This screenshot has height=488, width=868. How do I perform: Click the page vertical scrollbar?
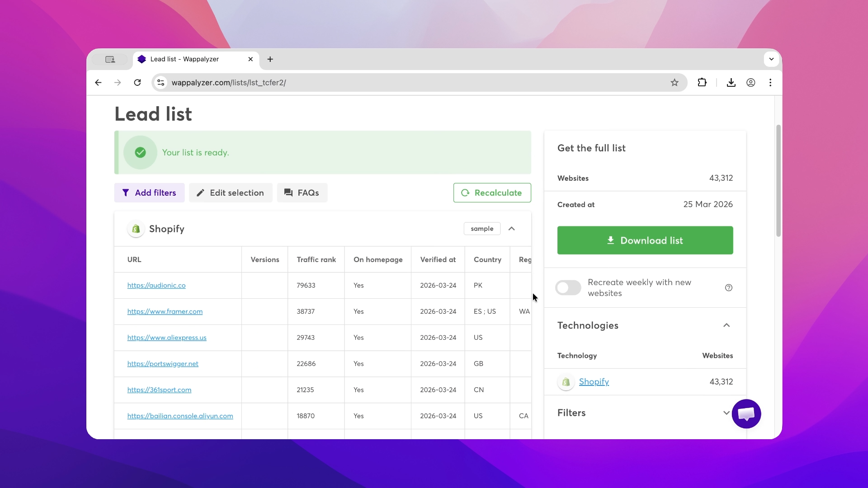[778, 181]
